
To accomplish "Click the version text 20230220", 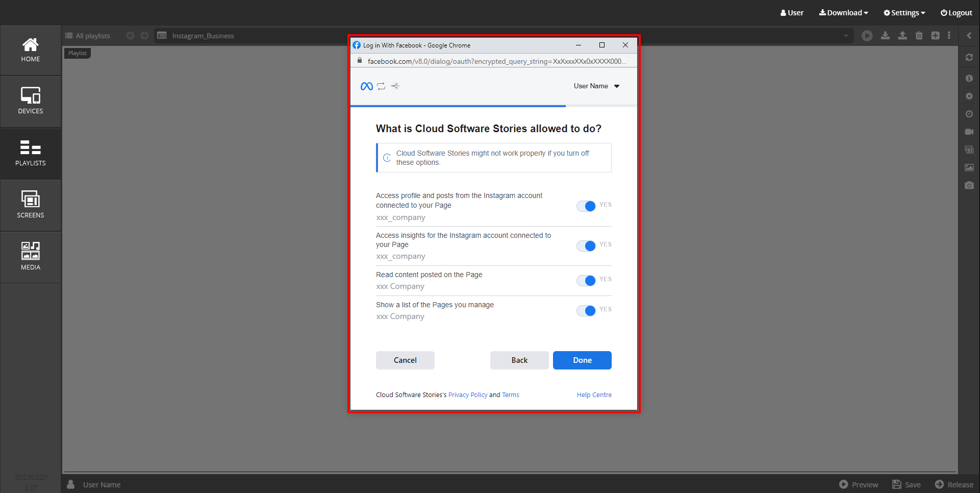I will [31, 477].
